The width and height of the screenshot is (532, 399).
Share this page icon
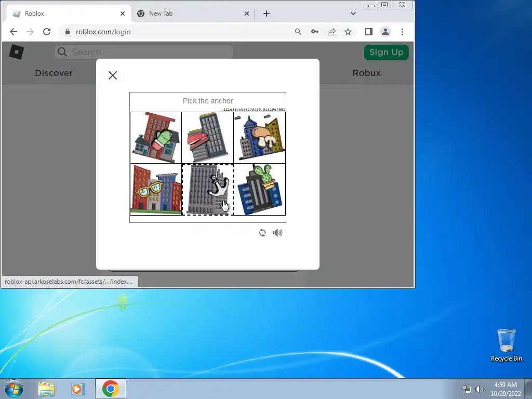(331, 32)
